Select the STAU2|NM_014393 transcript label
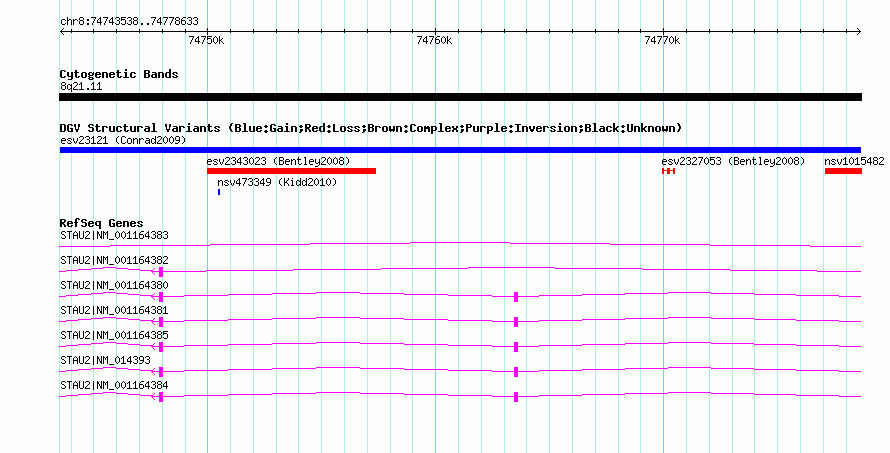Viewport: 890px width, 453px height. (x=106, y=360)
